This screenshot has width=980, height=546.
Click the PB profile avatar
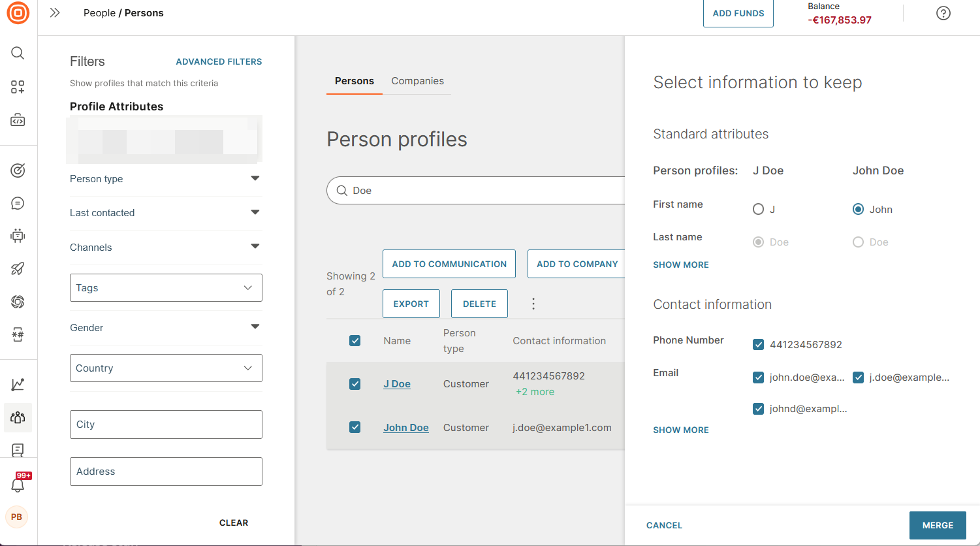[x=16, y=517]
